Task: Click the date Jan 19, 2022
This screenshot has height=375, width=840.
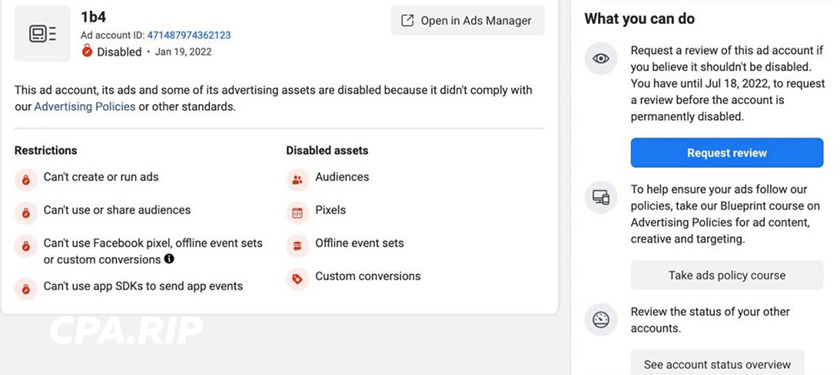Action: click(183, 52)
